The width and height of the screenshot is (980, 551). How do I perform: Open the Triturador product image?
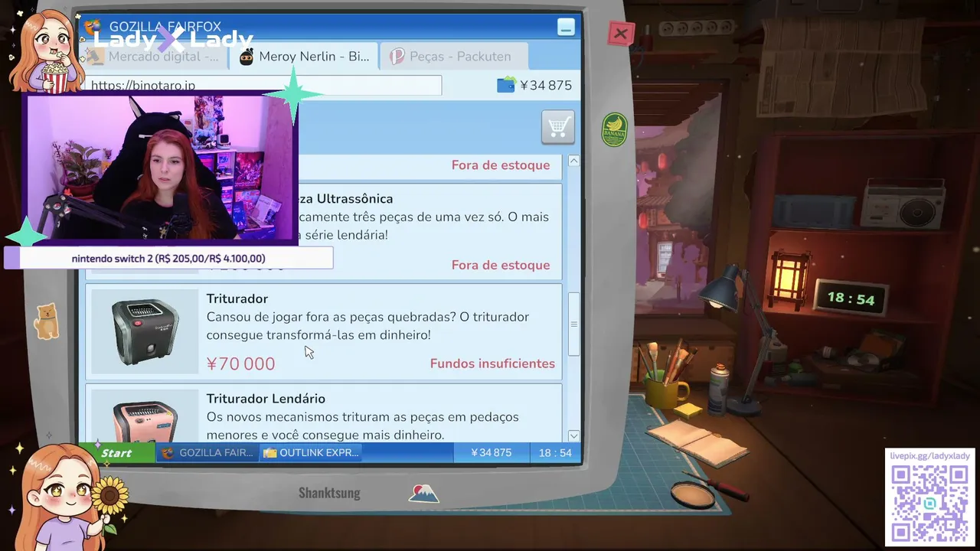[x=145, y=331]
